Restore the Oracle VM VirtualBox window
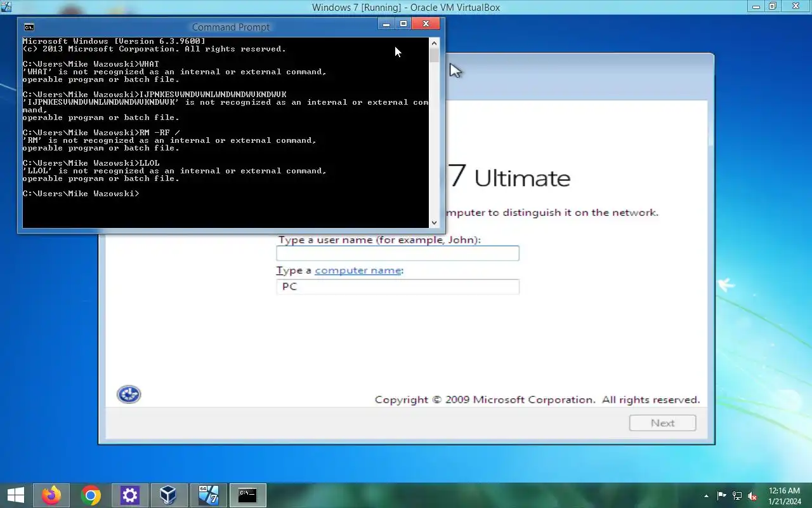The image size is (812, 508). 772,6
